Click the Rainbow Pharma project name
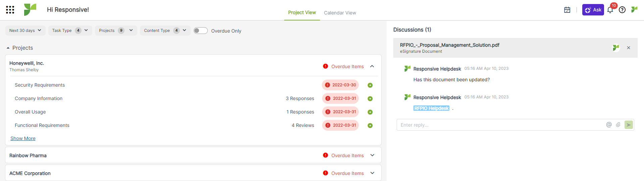The image size is (644, 181). pos(28,155)
